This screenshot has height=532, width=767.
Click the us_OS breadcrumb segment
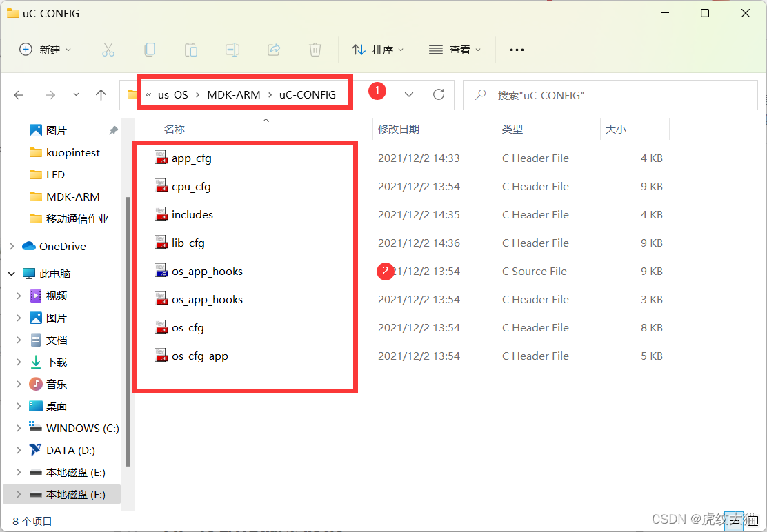(x=172, y=95)
